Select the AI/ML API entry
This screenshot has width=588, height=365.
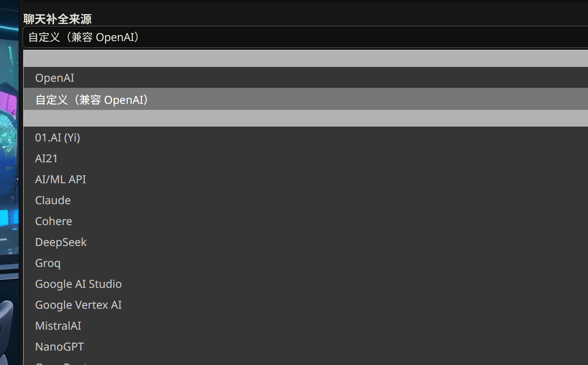pyautogui.click(x=60, y=179)
